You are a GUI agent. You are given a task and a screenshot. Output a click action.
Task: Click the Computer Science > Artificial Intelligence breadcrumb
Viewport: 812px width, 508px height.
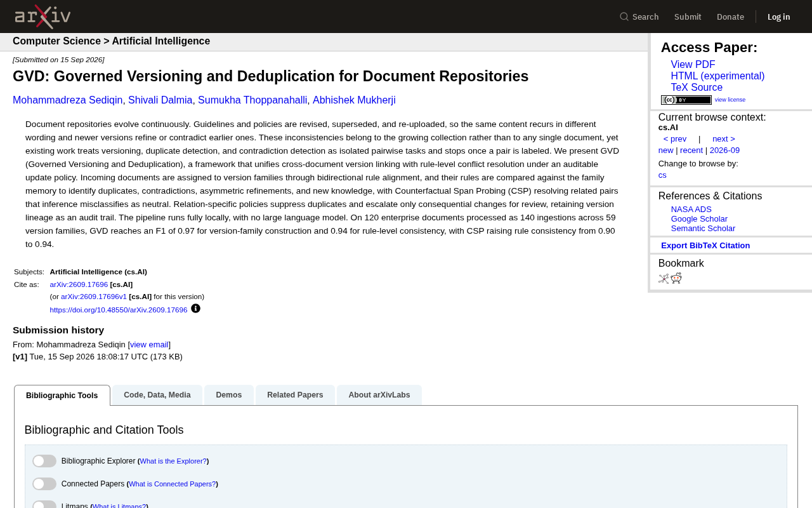pos(112,41)
